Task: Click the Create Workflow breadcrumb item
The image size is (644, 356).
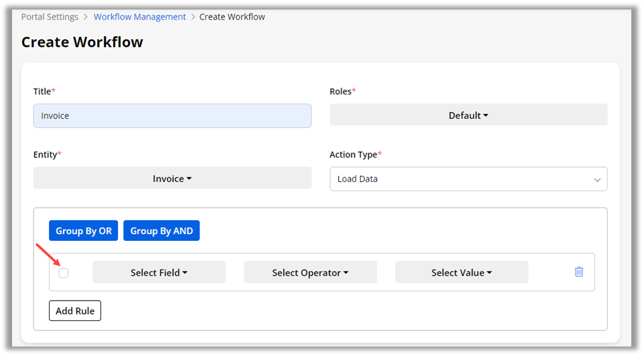Action: click(x=232, y=17)
